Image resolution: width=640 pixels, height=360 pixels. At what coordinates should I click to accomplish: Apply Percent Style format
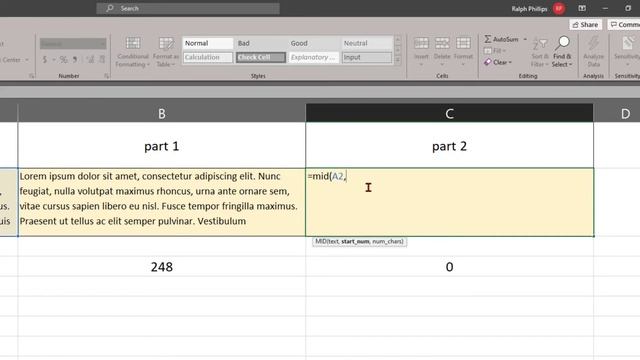tap(64, 60)
